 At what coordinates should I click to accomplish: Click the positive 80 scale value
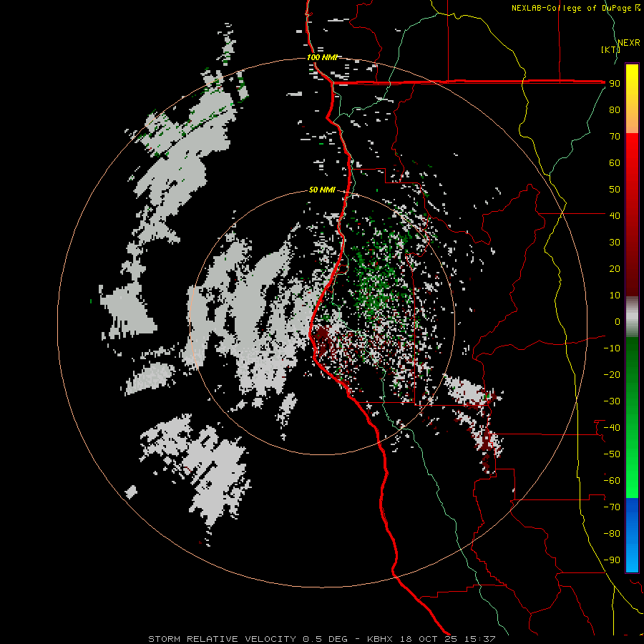tap(615, 109)
